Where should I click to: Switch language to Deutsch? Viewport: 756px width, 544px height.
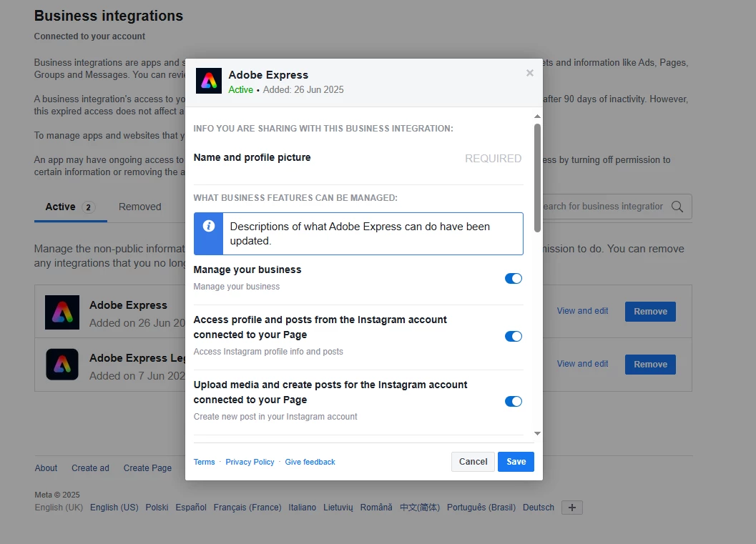pyautogui.click(x=539, y=508)
